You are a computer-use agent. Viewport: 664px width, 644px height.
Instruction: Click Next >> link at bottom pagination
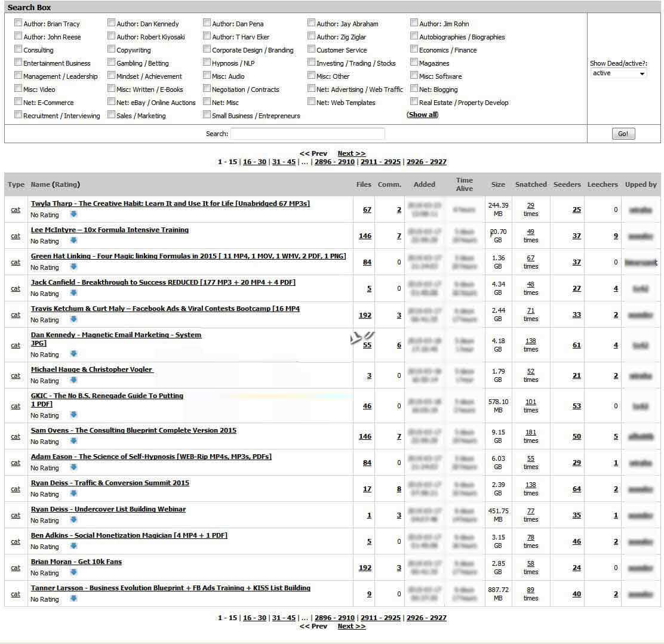[x=352, y=626]
